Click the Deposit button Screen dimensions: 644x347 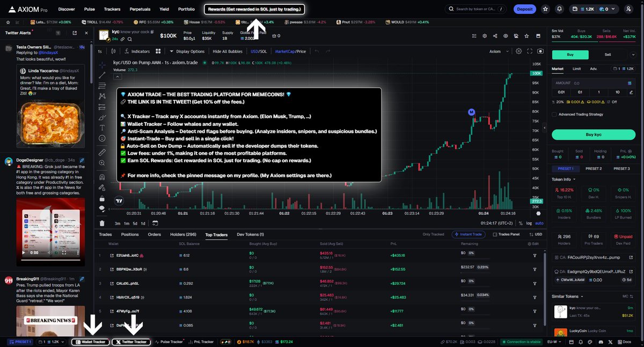point(524,9)
